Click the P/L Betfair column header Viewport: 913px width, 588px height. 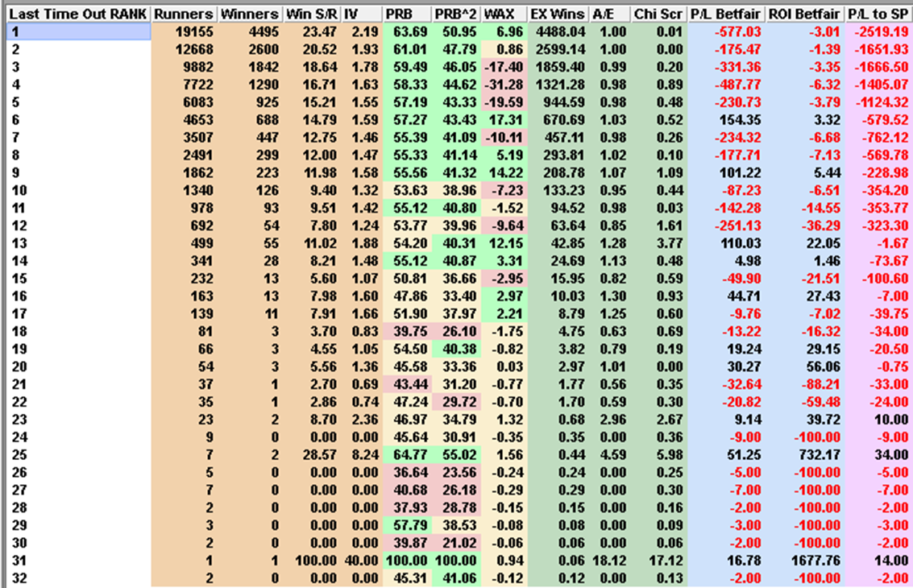click(x=726, y=14)
